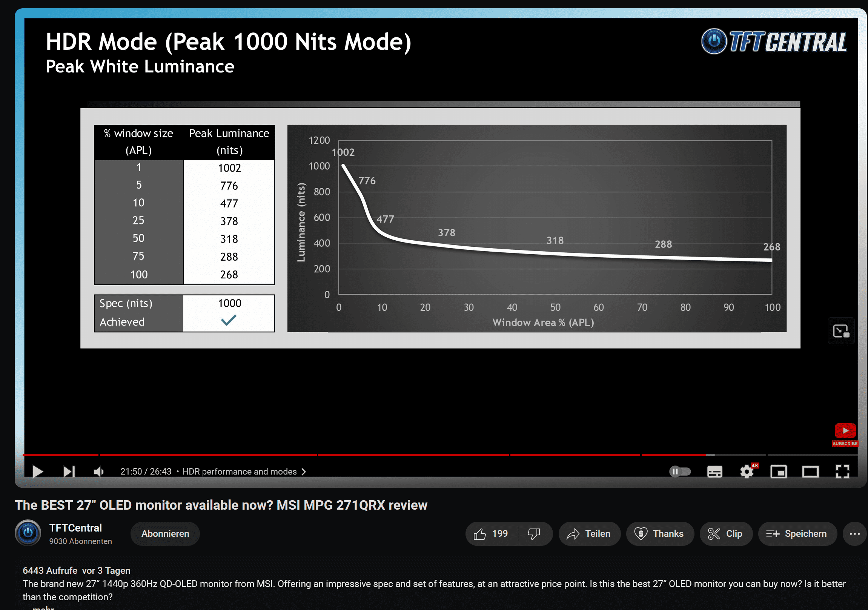868x610 pixels.
Task: Mute the video volume
Action: [99, 472]
